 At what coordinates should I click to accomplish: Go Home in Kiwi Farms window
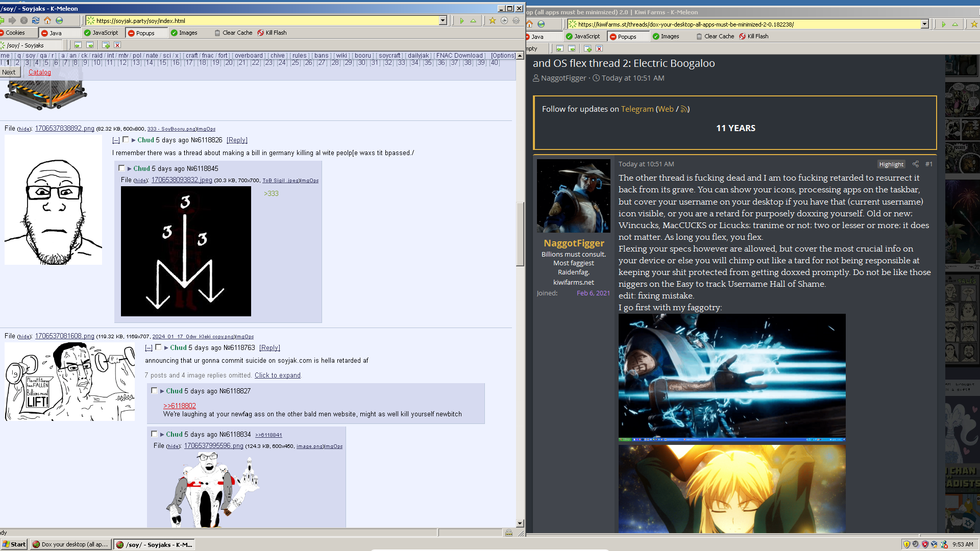click(530, 24)
